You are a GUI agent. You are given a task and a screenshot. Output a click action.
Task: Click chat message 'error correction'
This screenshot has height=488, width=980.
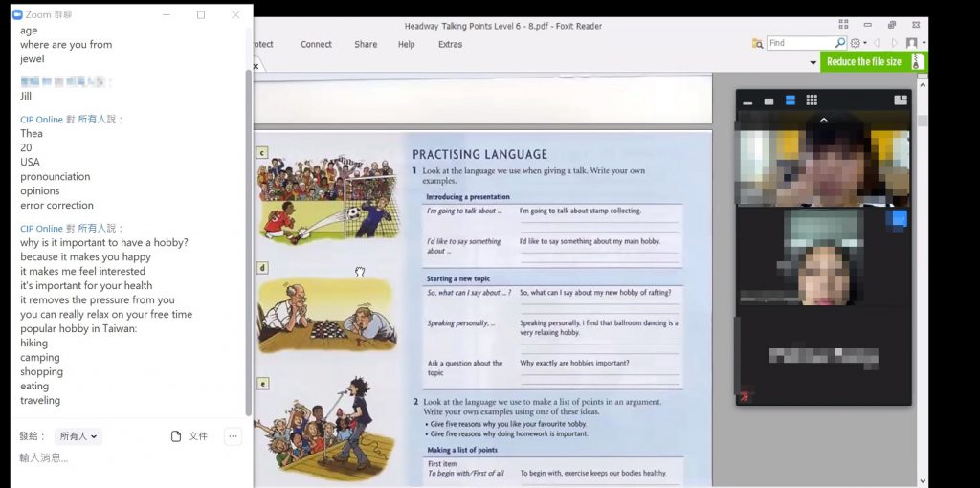pos(56,205)
